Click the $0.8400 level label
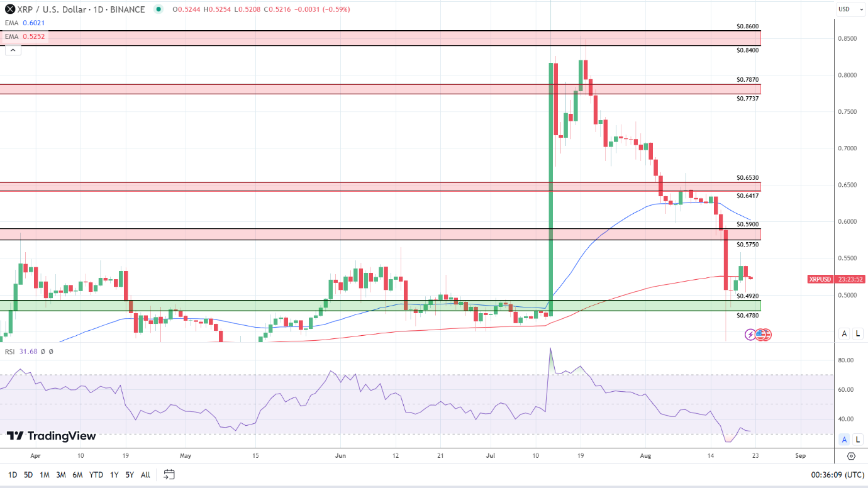The width and height of the screenshot is (868, 488). pyautogui.click(x=747, y=50)
